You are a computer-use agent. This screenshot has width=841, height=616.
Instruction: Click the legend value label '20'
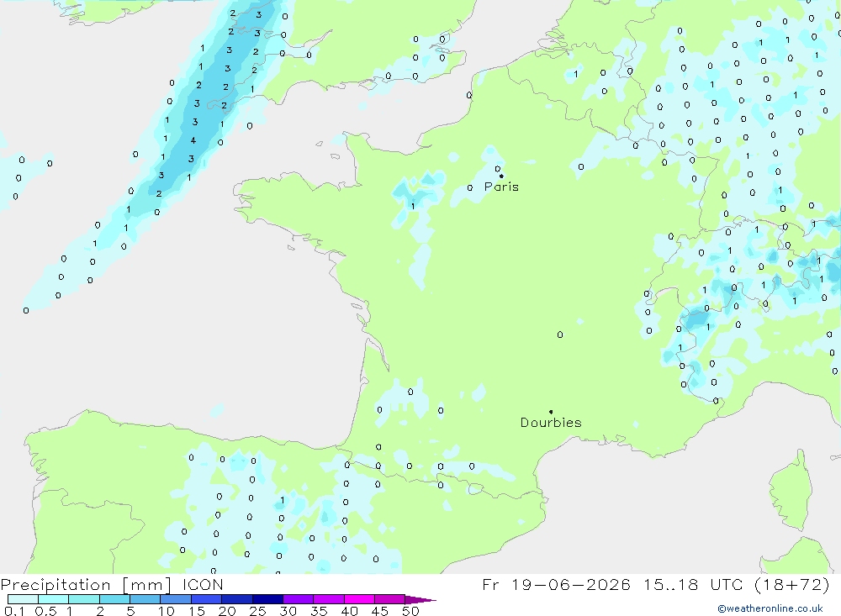tap(227, 611)
